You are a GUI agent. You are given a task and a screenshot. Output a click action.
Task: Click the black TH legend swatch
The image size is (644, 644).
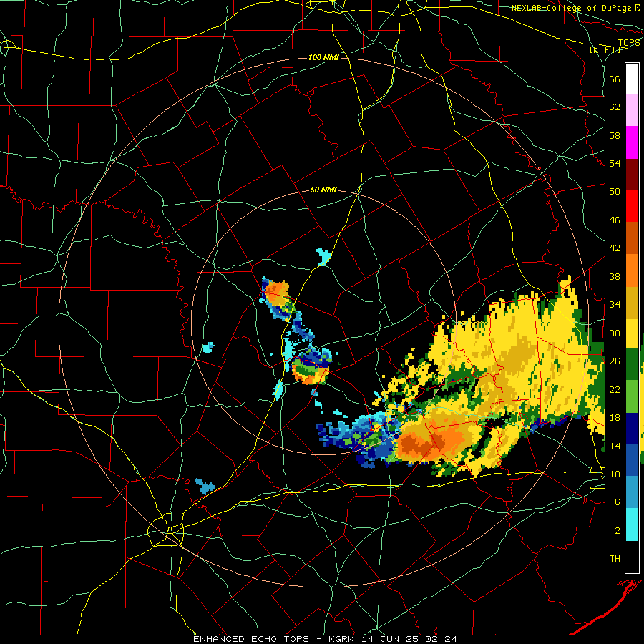coord(632,557)
